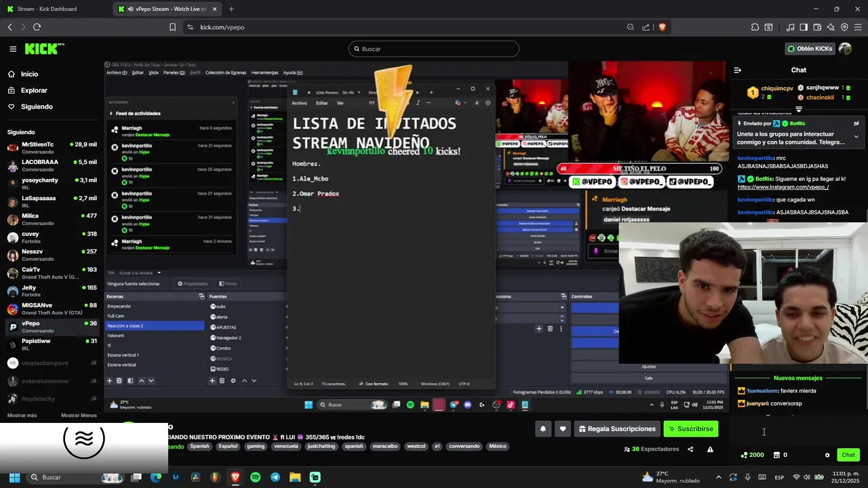Expand the pinned message chevron

pos(856,136)
